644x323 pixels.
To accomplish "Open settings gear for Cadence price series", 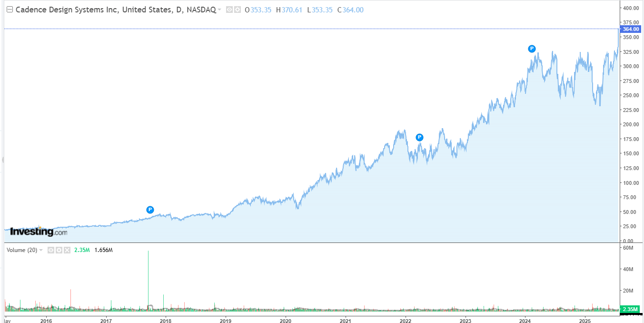I will (237, 10).
